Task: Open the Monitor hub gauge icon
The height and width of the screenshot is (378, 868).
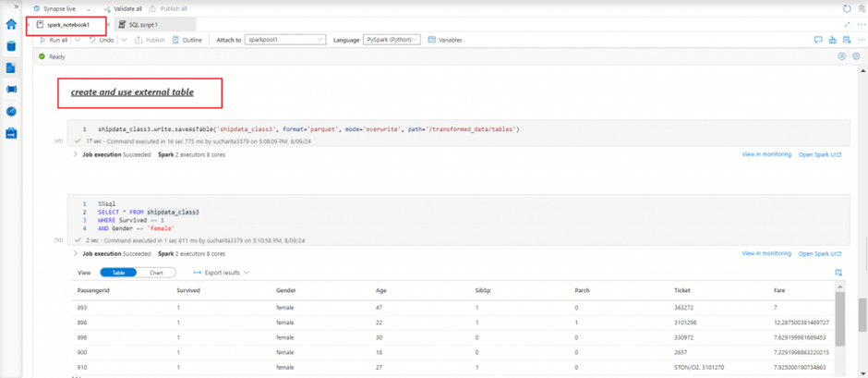Action: tap(11, 111)
